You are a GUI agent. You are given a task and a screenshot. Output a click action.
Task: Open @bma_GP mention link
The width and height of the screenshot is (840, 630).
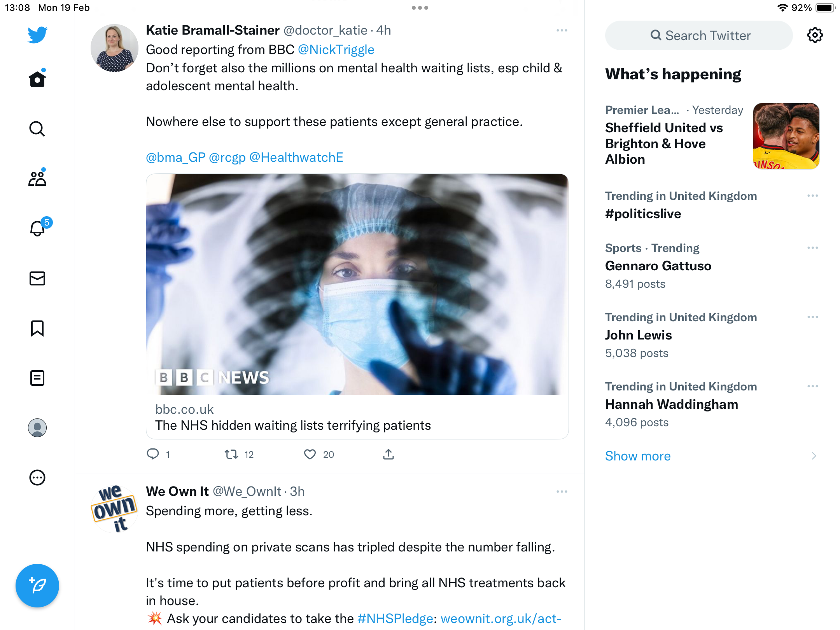tap(176, 157)
